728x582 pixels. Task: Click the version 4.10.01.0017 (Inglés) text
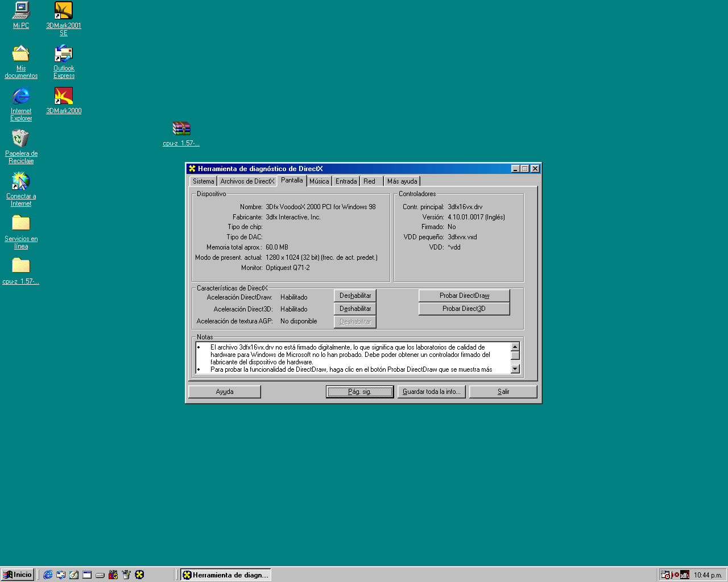coord(476,217)
